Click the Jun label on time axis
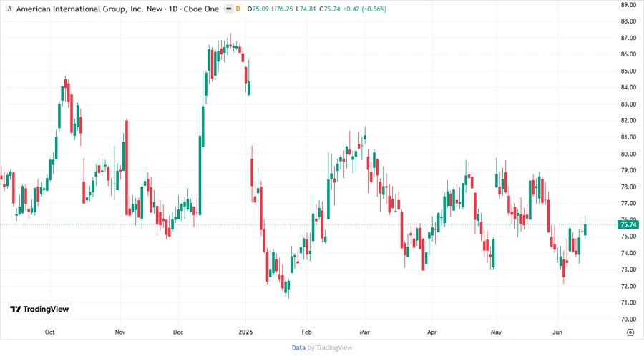 coord(557,332)
